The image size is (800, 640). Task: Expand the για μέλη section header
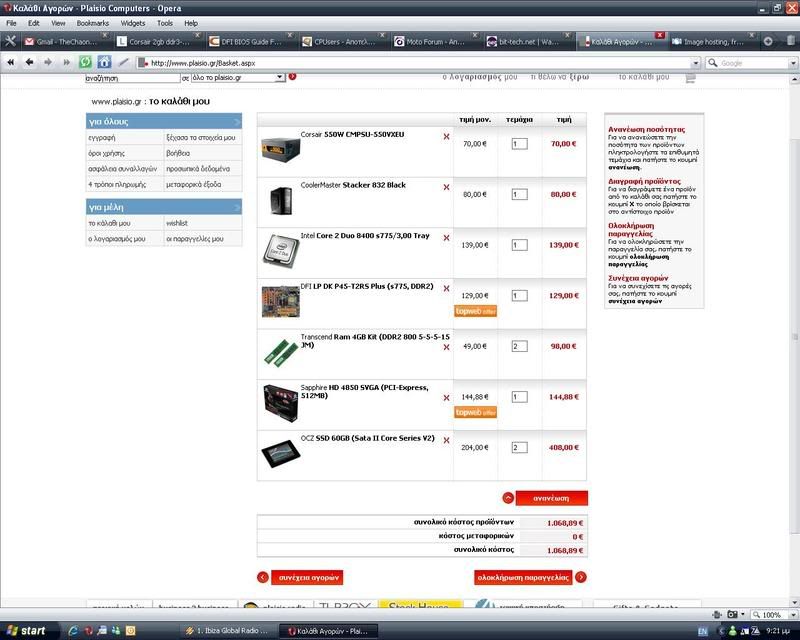coord(164,207)
